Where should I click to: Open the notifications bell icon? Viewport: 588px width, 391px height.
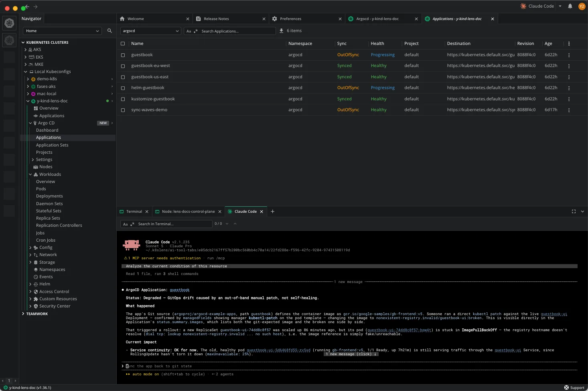(x=570, y=6)
